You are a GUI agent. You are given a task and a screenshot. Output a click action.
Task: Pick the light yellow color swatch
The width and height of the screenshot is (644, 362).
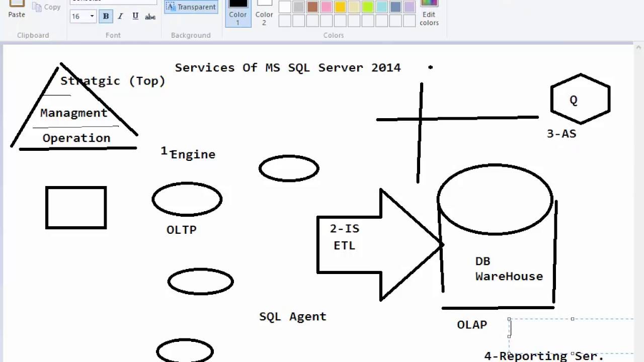tap(354, 7)
